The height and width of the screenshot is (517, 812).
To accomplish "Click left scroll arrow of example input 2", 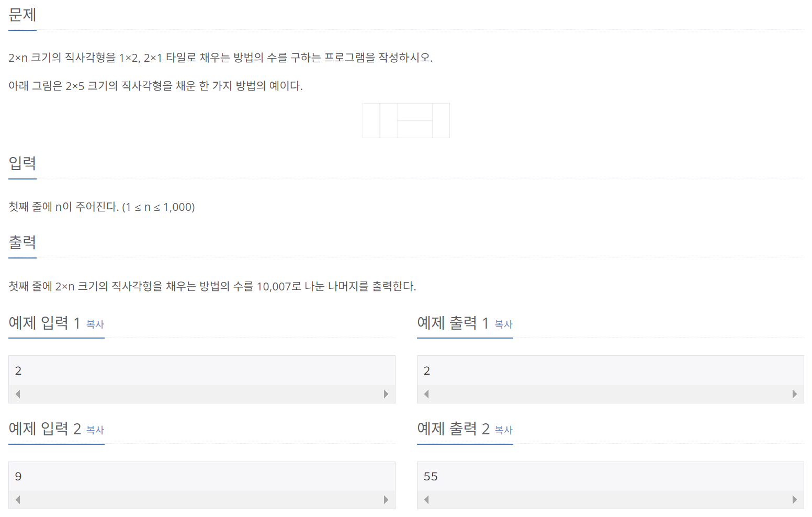I will pos(18,500).
